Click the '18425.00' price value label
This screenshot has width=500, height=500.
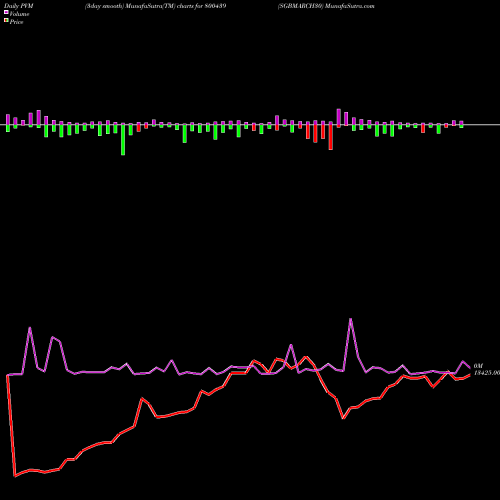tap(487, 373)
